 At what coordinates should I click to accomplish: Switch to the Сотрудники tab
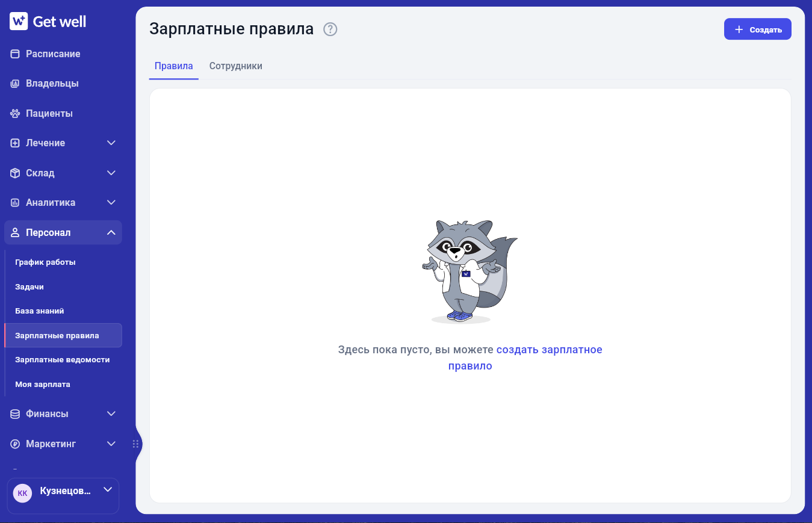click(236, 66)
